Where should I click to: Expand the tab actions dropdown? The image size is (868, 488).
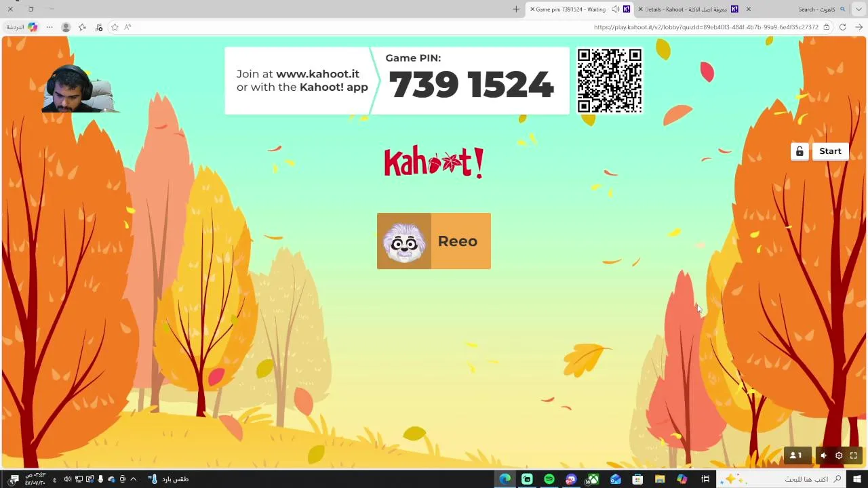pos(859,9)
